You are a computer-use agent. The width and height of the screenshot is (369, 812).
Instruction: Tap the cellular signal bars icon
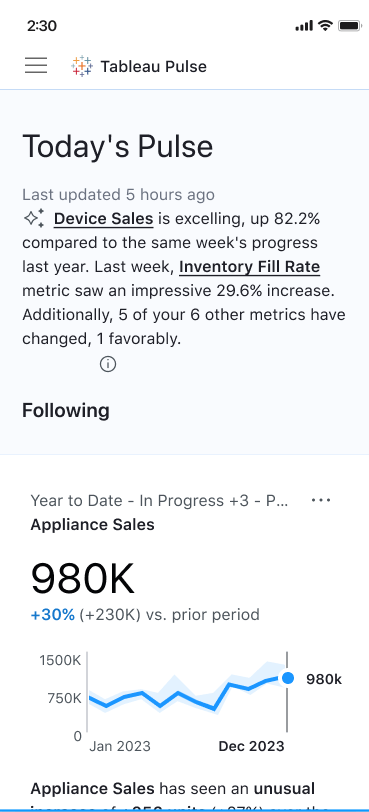tap(304, 26)
